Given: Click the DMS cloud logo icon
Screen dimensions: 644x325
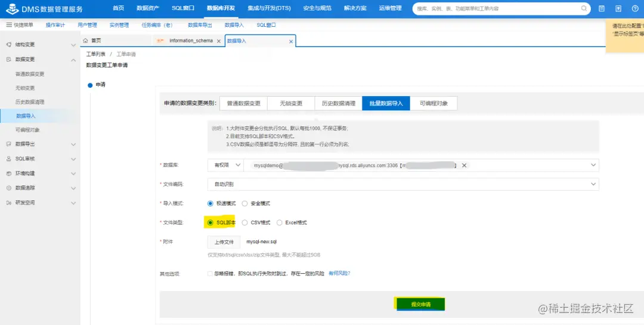Looking at the screenshot, I should [x=14, y=8].
